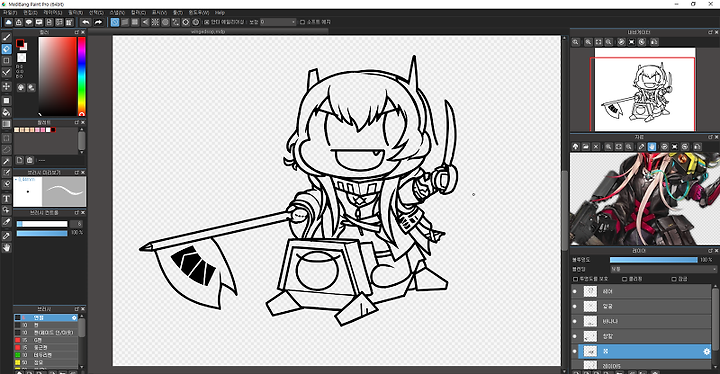Open the 파일 (File) menu
The height and width of the screenshot is (374, 720).
click(10, 13)
